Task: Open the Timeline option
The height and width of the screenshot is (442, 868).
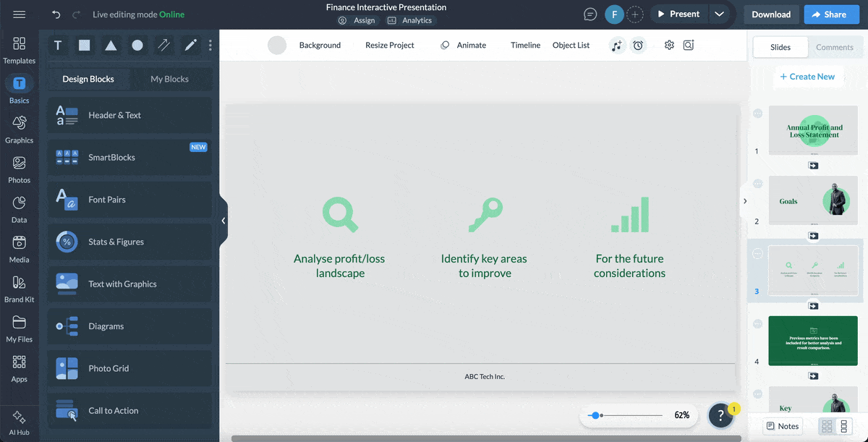Action: [525, 45]
